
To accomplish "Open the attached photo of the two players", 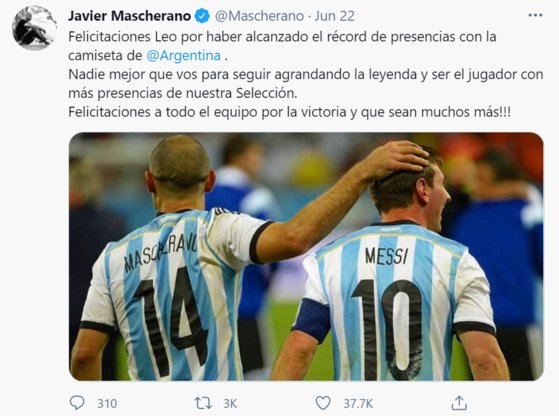I will pos(306,256).
